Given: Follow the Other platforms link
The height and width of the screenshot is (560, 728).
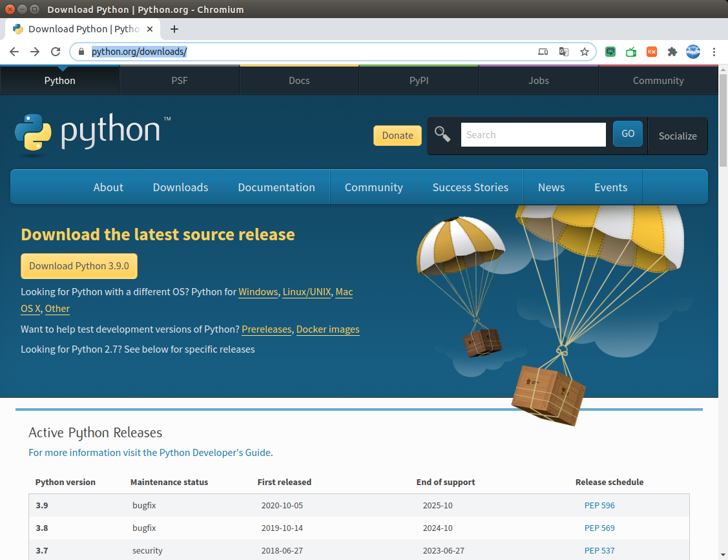Looking at the screenshot, I should [x=57, y=309].
